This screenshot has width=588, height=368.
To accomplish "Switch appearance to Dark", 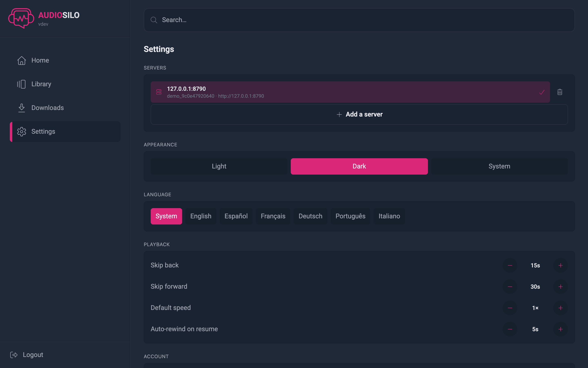I will [x=359, y=166].
